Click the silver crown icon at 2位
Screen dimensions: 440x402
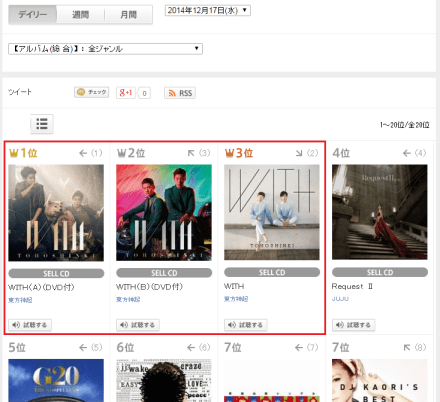[121, 153]
